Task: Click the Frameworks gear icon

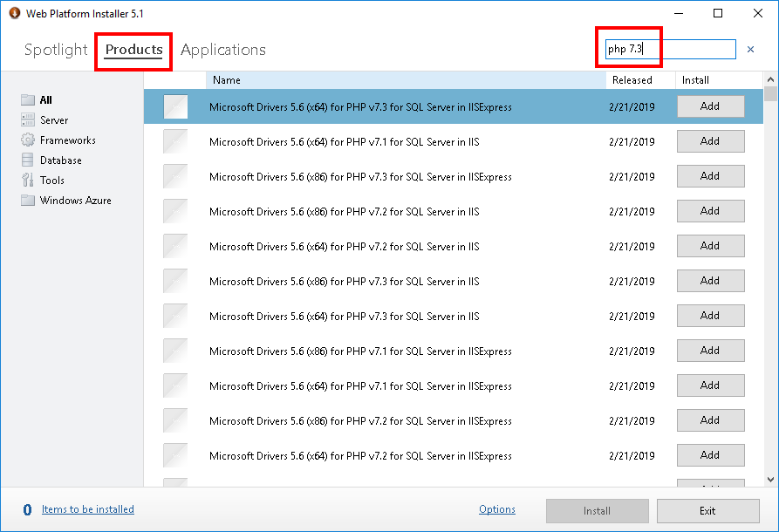Action: click(28, 140)
